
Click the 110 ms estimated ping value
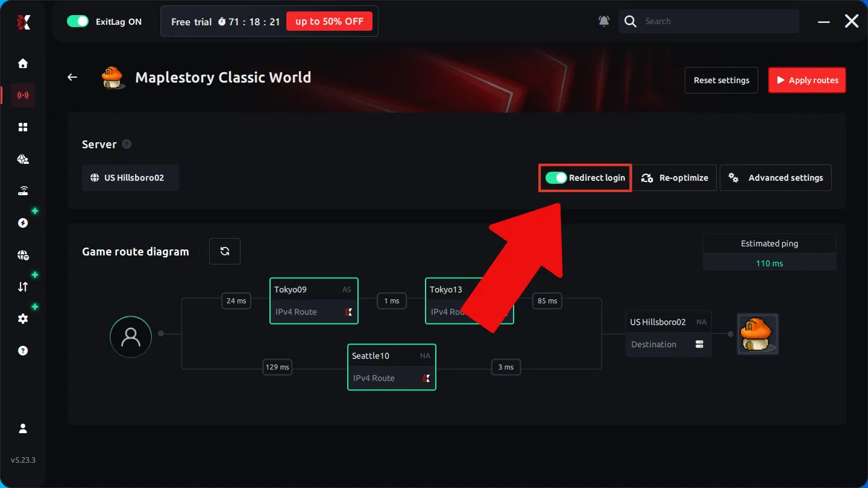[770, 263]
